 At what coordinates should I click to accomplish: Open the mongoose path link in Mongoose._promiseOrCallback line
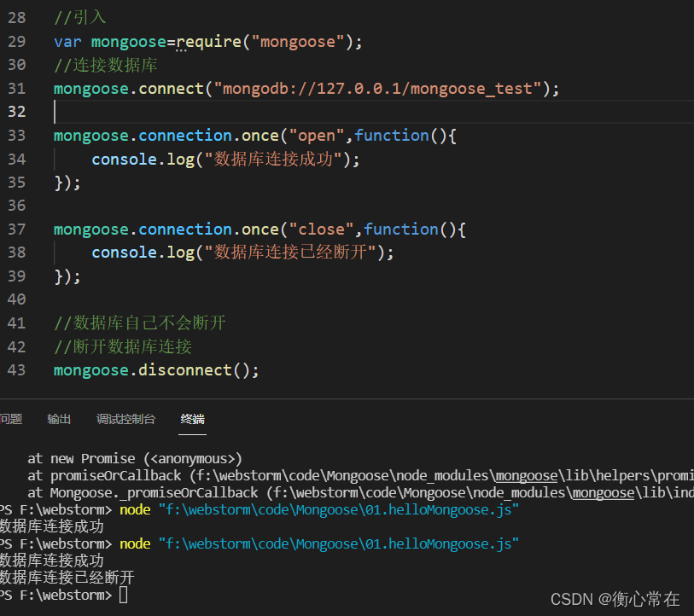pyautogui.click(x=604, y=492)
